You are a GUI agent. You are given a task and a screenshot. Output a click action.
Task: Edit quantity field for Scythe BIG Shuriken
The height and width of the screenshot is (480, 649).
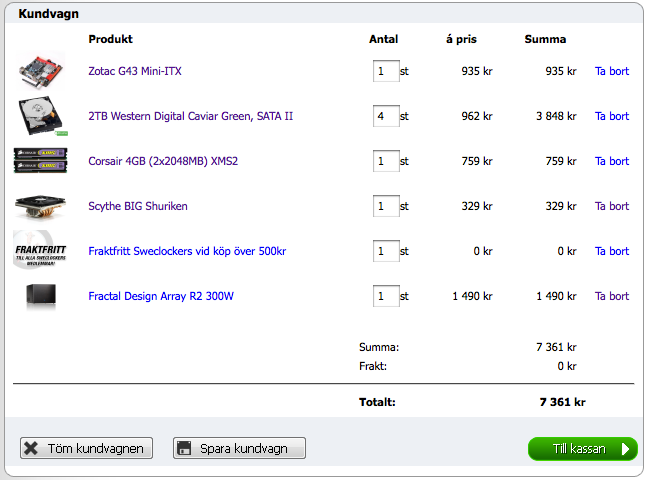point(385,207)
